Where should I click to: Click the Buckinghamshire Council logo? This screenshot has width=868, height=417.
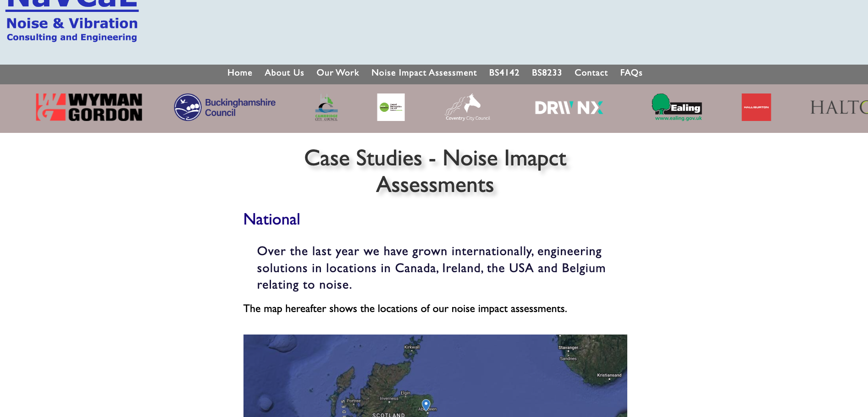tap(225, 107)
